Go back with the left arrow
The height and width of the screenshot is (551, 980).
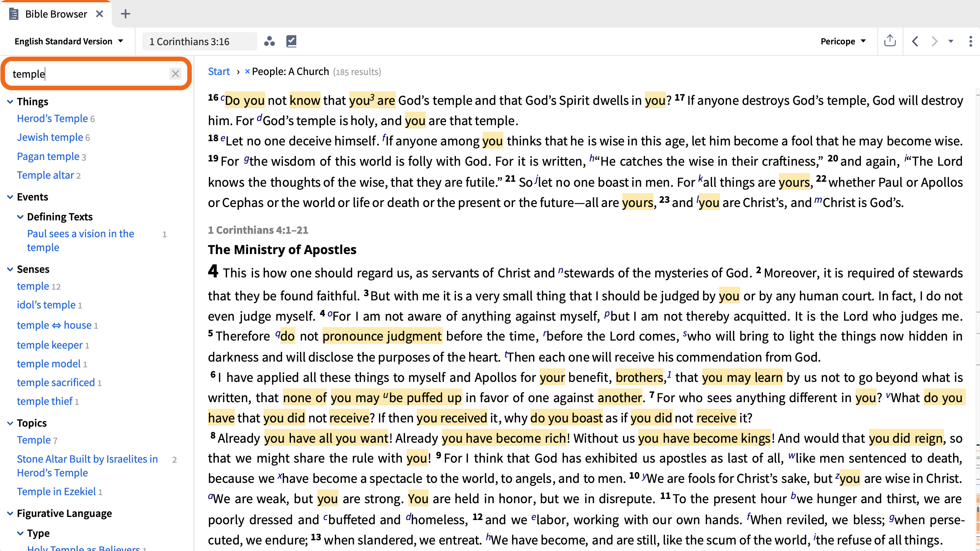(915, 41)
